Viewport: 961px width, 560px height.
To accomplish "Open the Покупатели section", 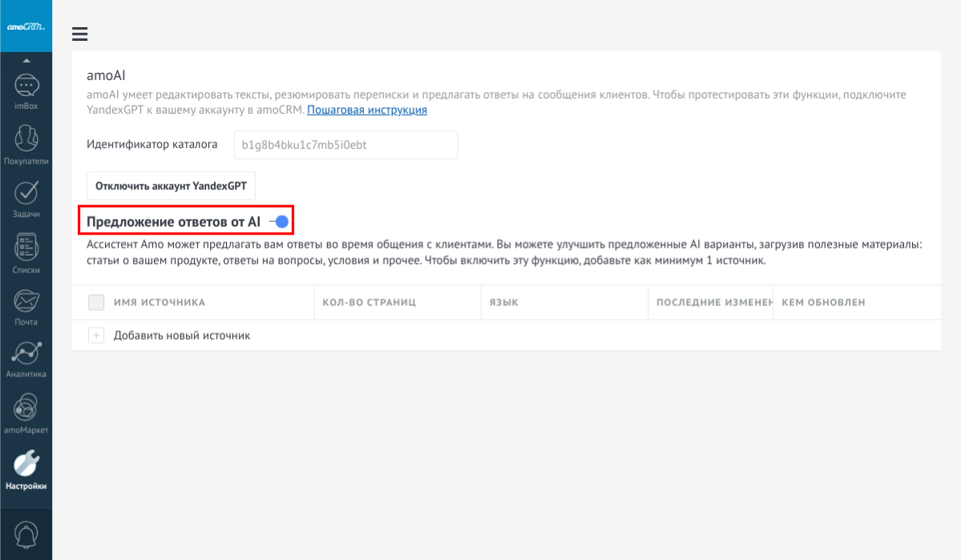I will [x=26, y=144].
